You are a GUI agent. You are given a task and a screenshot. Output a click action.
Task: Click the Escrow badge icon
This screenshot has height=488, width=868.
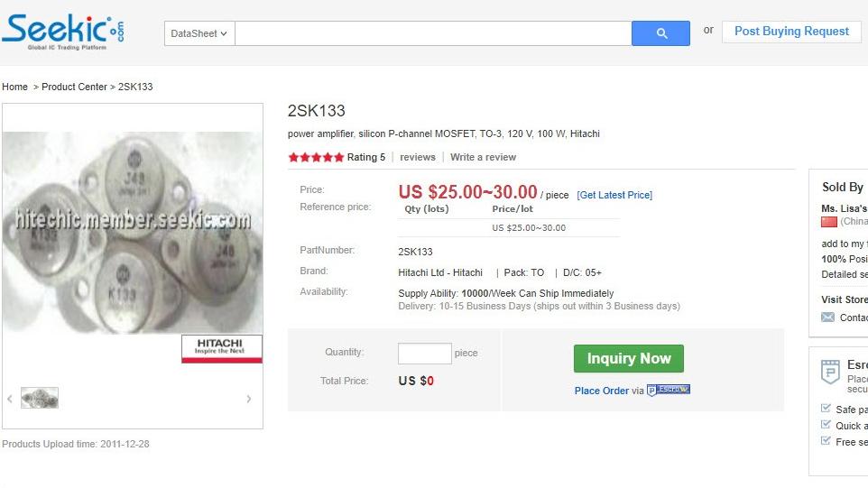669,391
